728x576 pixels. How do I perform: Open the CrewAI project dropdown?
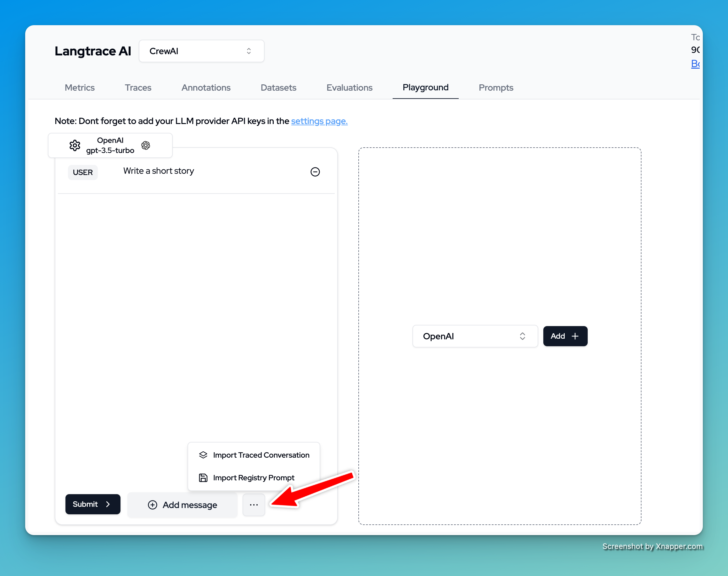[x=201, y=51]
